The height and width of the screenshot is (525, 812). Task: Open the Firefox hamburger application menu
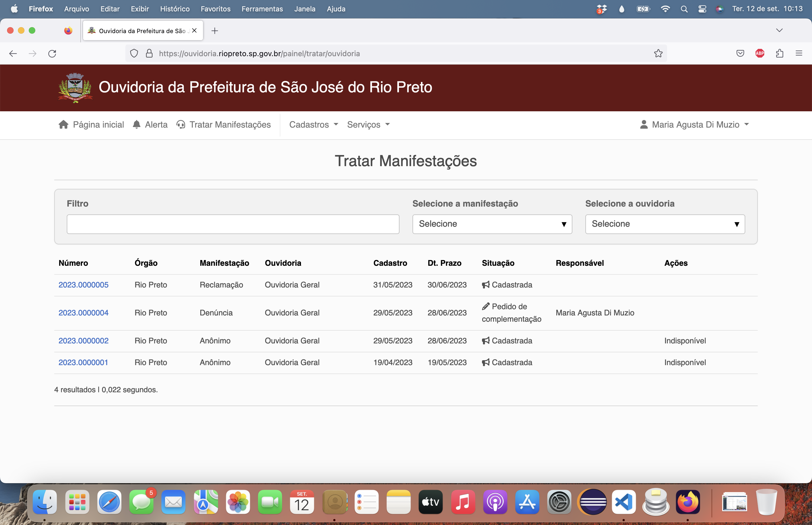799,53
